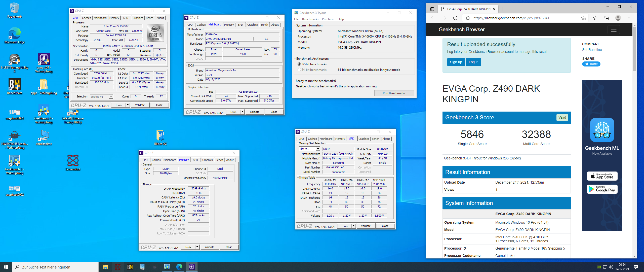644x272 pixels.
Task: Open File menu in Geekbench 3
Action: (x=296, y=19)
